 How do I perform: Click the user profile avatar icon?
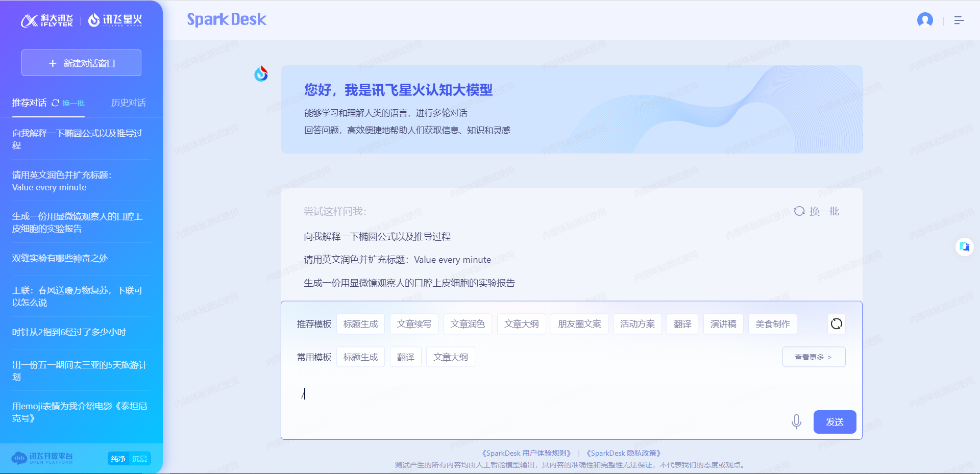(925, 20)
